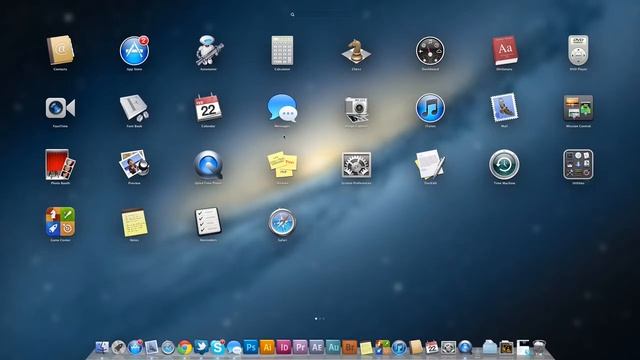The image size is (640, 360).
Task: Open iTunes from the Dock
Action: tap(399, 348)
